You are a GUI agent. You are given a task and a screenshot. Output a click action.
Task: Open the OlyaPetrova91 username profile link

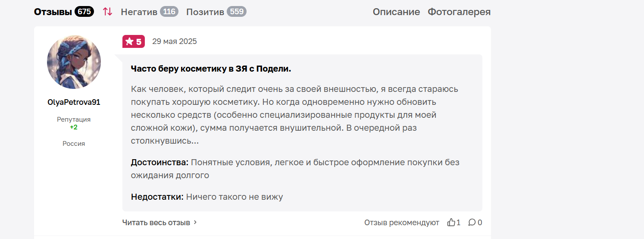coord(74,102)
